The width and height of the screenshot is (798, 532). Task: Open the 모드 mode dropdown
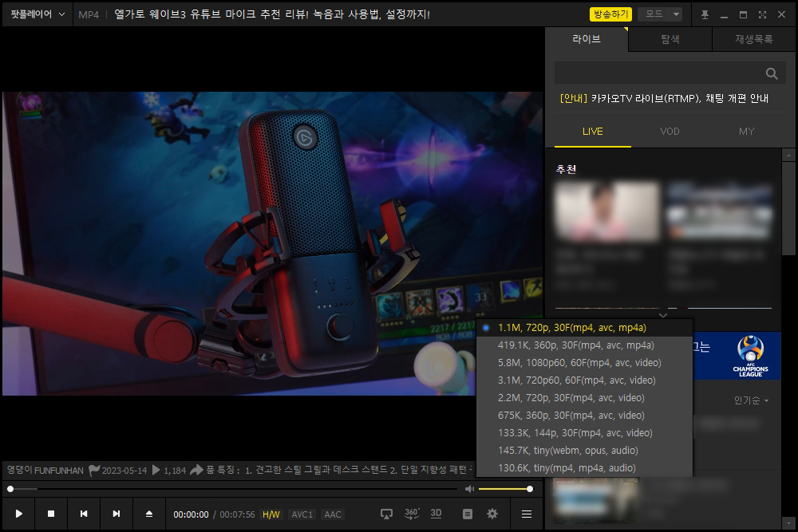point(660,14)
